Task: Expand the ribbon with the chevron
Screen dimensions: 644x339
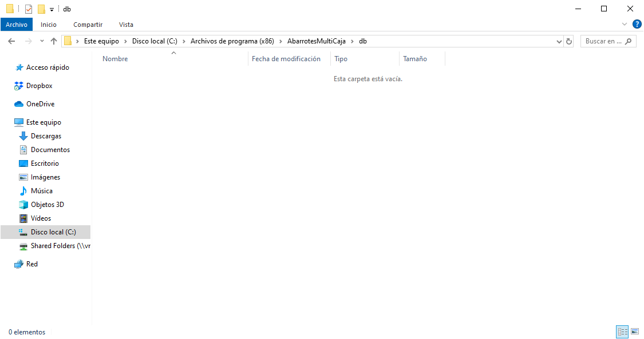Action: [x=624, y=24]
